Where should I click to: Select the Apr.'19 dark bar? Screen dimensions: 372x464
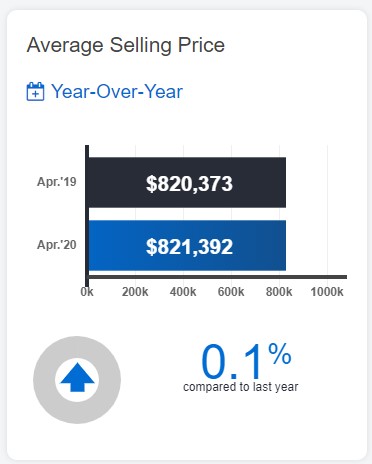(187, 183)
